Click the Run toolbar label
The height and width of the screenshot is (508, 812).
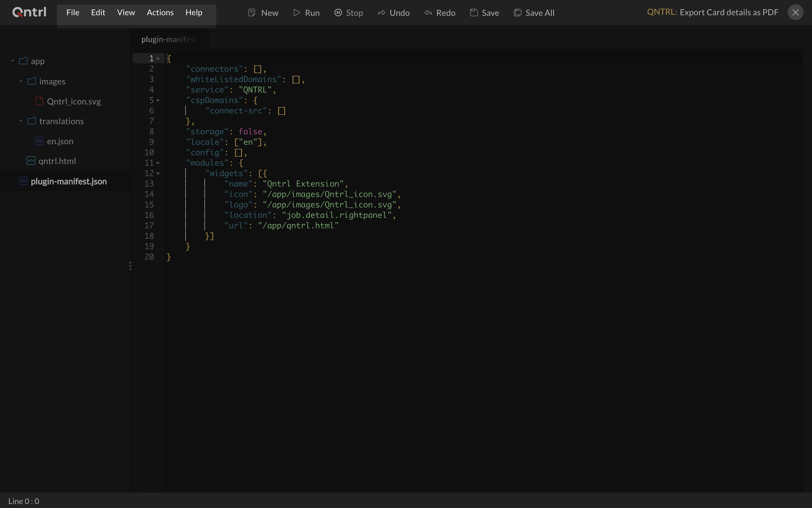[x=312, y=13]
